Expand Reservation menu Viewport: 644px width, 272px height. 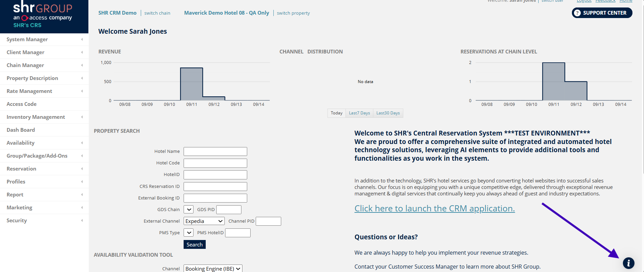(x=44, y=169)
